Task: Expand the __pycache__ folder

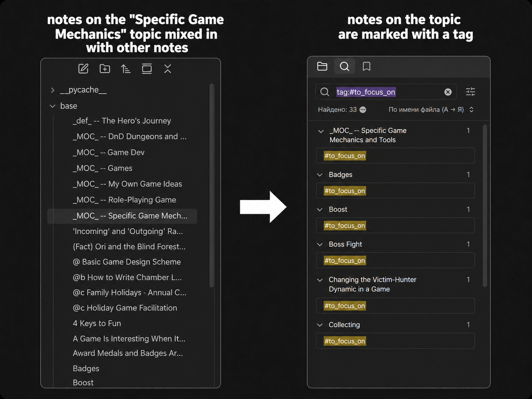Action: pyautogui.click(x=53, y=90)
